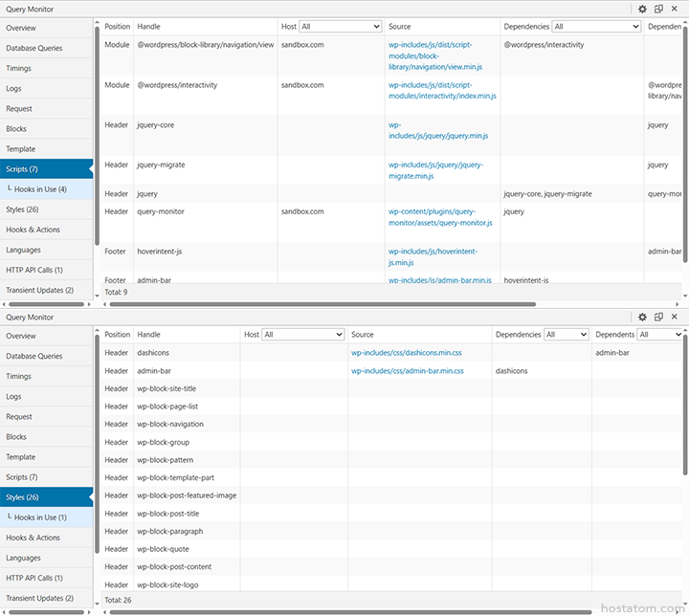Image resolution: width=689 pixels, height=616 pixels.
Task: Select Hooks in Use (1) under Styles
Action: pyautogui.click(x=40, y=517)
